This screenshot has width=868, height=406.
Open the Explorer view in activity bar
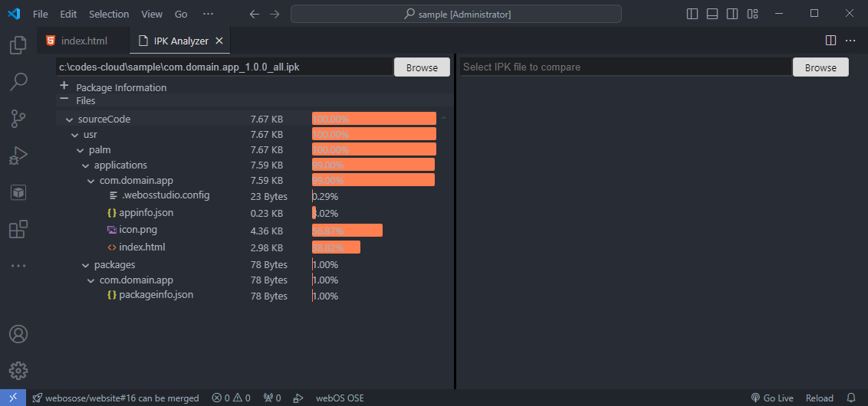18,44
